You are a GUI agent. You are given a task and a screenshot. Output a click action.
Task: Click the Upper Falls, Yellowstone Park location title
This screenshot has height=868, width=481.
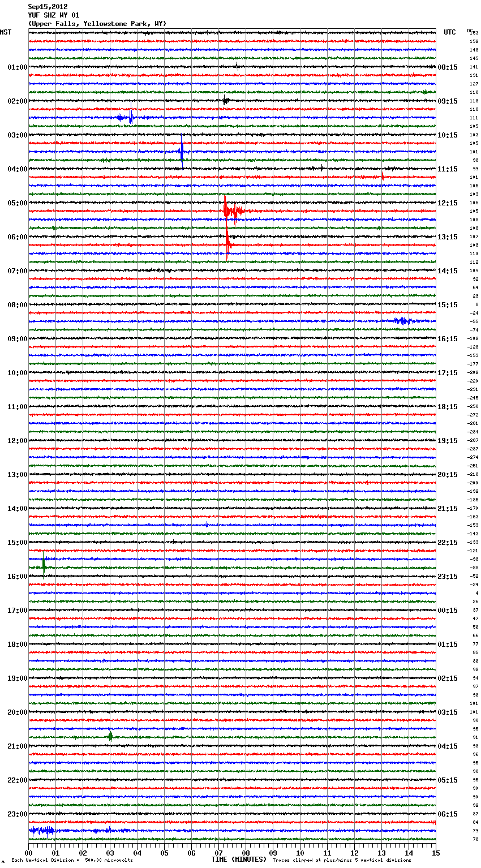pos(97,24)
